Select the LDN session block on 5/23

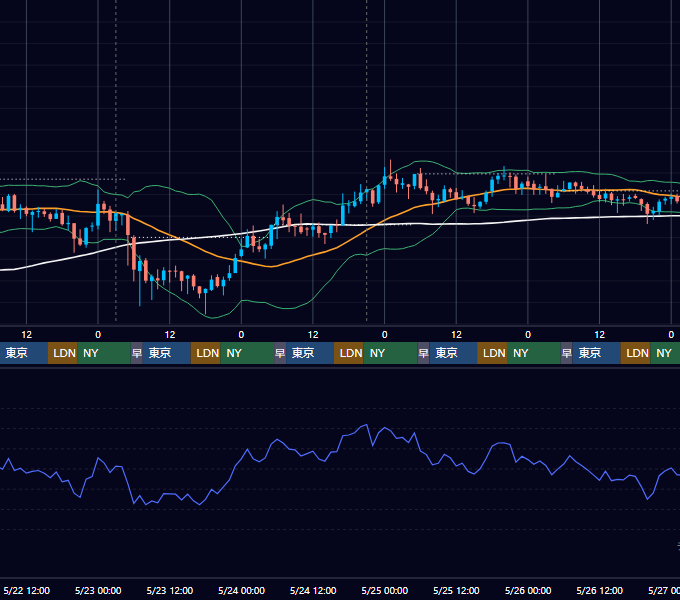pos(206,353)
